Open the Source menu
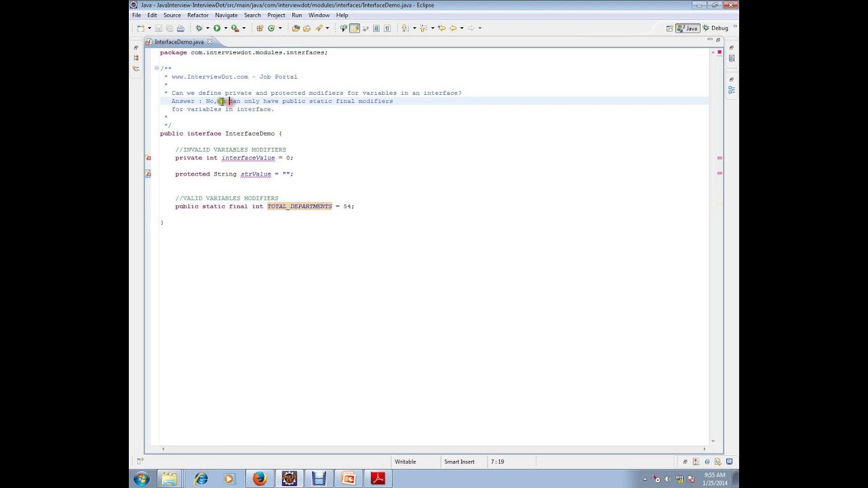868x488 pixels. [x=172, y=15]
